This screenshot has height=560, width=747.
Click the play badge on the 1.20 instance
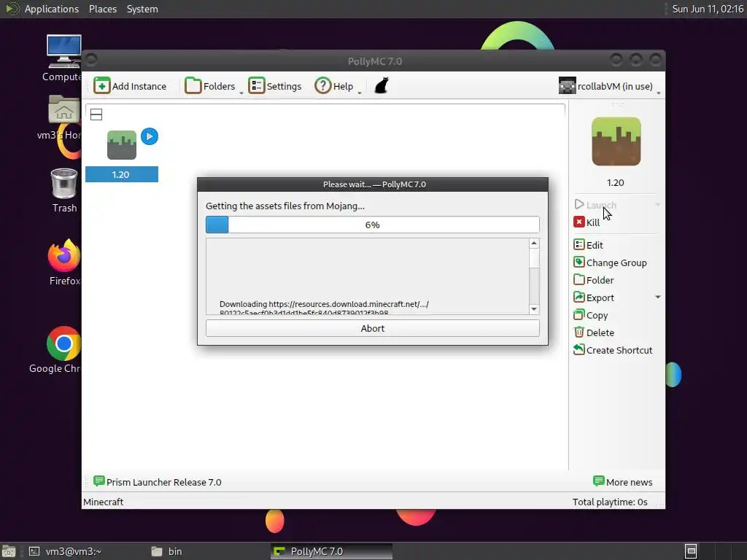click(149, 136)
